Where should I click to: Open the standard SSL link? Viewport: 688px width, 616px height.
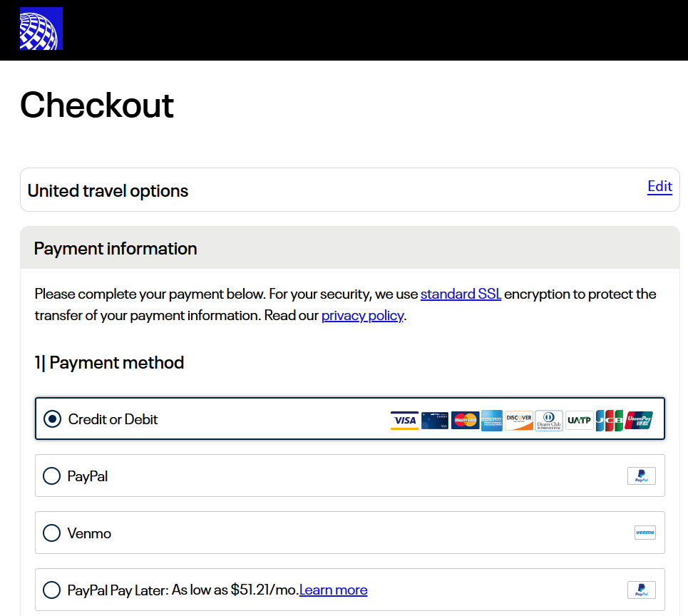pyautogui.click(x=461, y=294)
